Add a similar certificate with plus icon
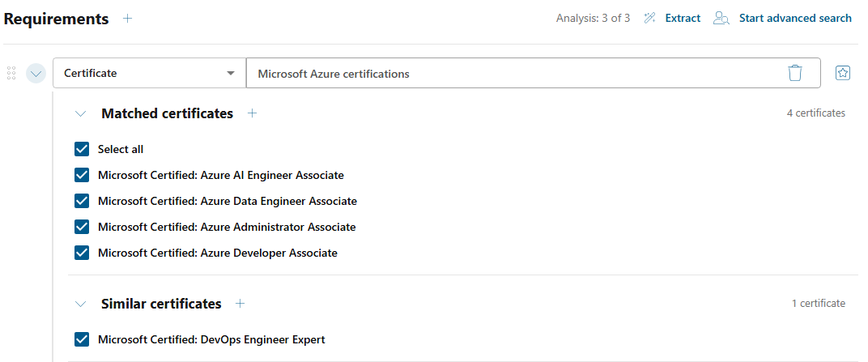This screenshot has width=868, height=362. tap(240, 304)
